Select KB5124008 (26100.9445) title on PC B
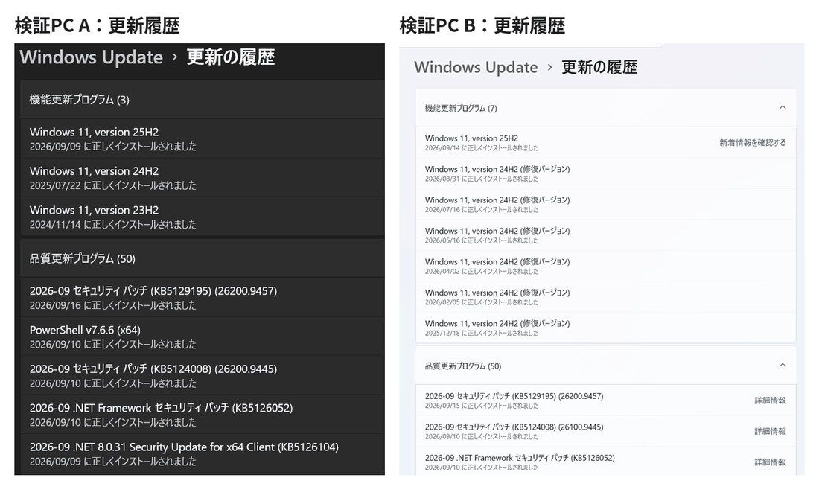Image resolution: width=819 pixels, height=504 pixels. (x=514, y=427)
